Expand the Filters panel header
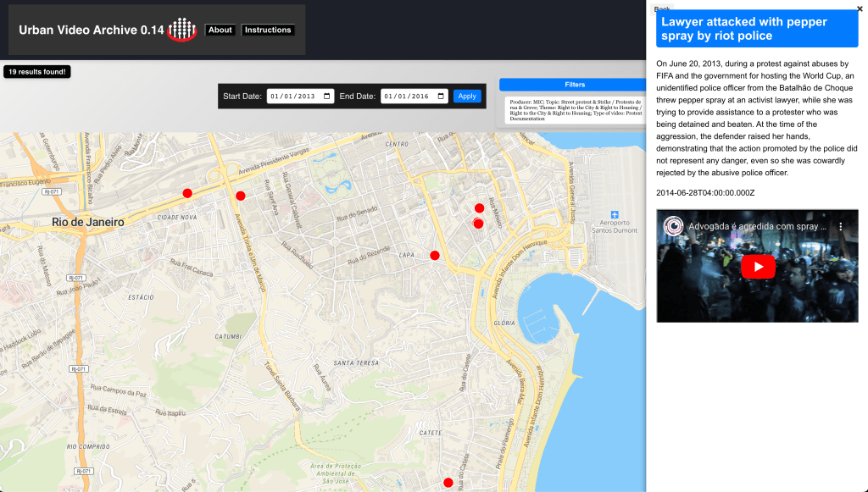This screenshot has height=492, width=868. tap(574, 85)
